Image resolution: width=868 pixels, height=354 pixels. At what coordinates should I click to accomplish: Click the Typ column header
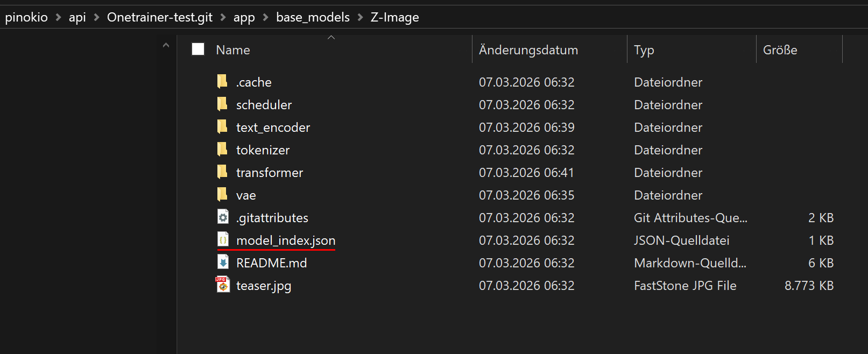pos(644,50)
